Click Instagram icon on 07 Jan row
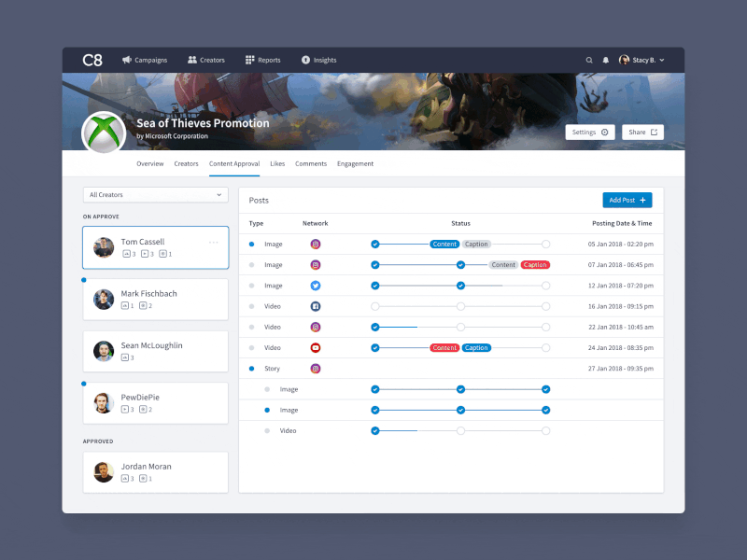The image size is (747, 560). coord(316,265)
